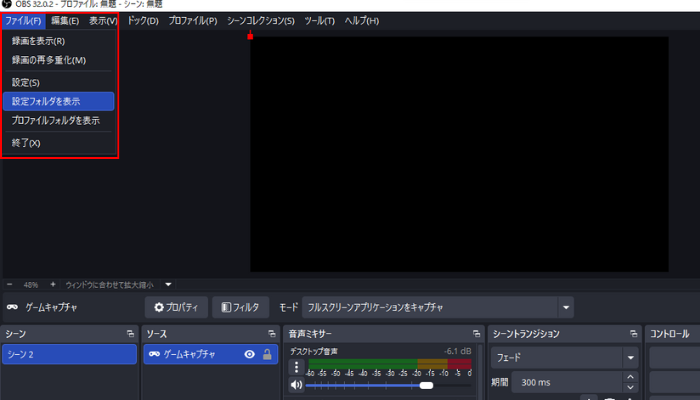Undock the ソース panel via float icon
700x400 pixels.
coord(272,333)
